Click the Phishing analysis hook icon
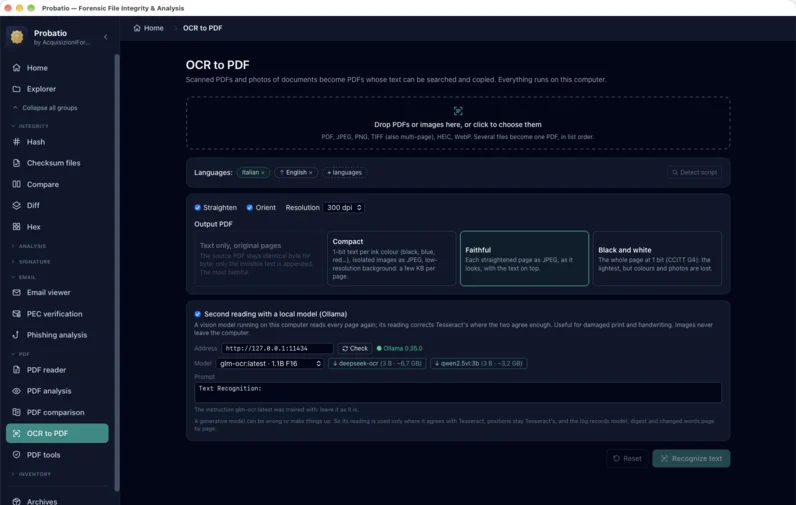This screenshot has width=796, height=505. 16,335
